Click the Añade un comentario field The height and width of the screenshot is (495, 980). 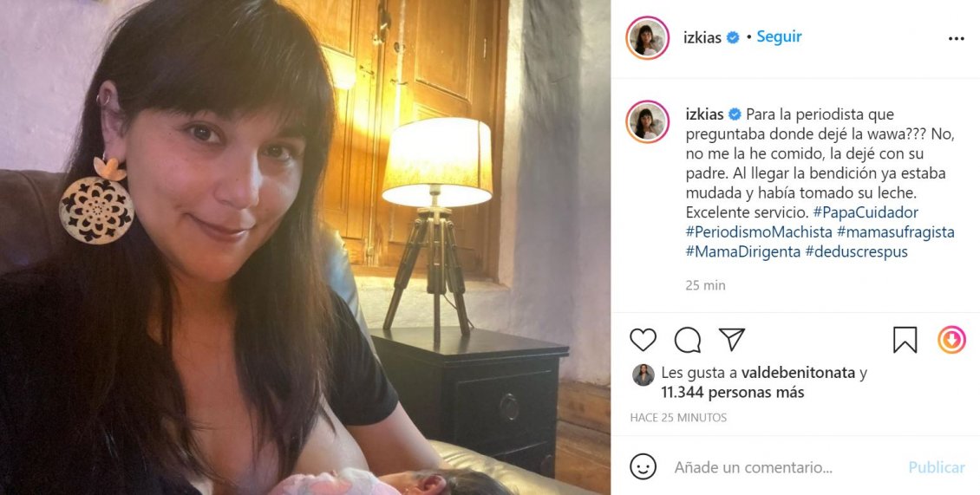tap(753, 467)
